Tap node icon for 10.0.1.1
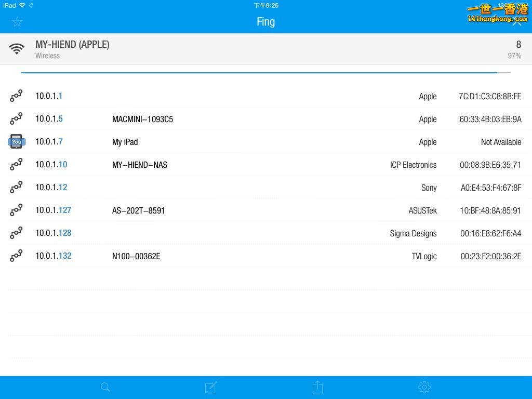Screen dimensions: 532x399 17,96
